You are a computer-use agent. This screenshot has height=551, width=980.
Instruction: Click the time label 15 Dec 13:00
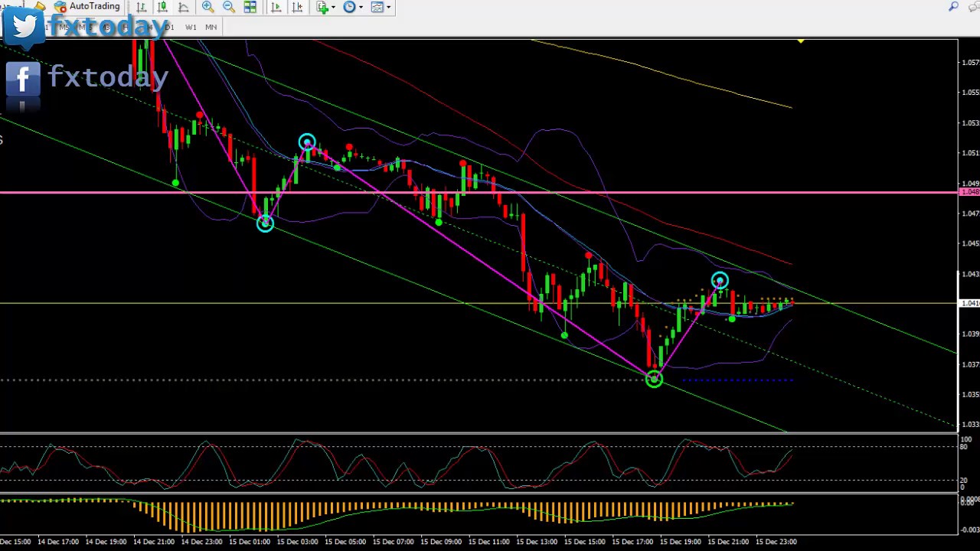537,542
